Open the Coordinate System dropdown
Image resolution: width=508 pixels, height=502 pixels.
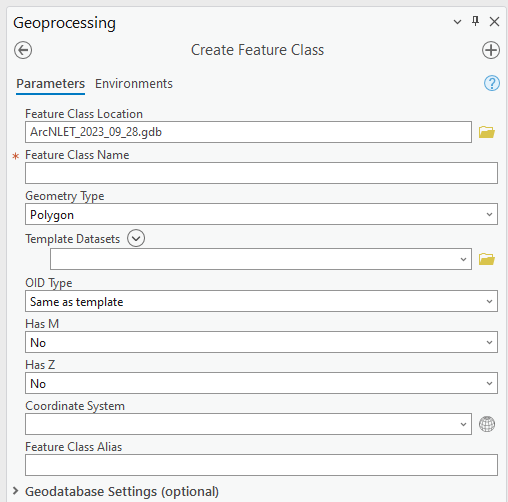click(248, 424)
